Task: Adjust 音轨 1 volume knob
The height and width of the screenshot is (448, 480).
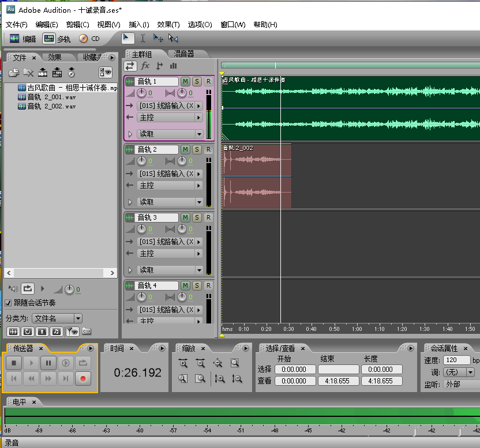Action: tap(141, 93)
